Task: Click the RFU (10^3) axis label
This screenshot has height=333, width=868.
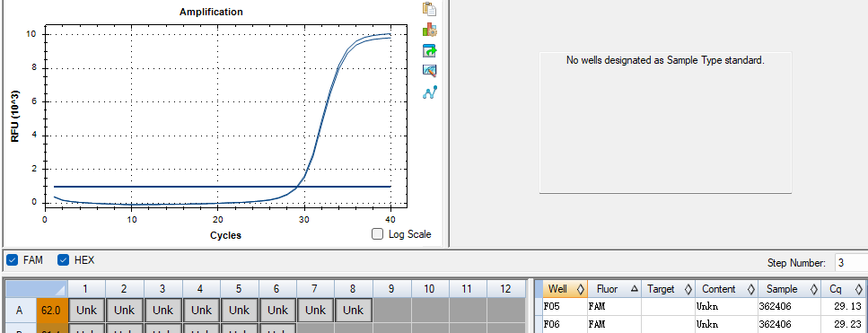Action: point(15,116)
